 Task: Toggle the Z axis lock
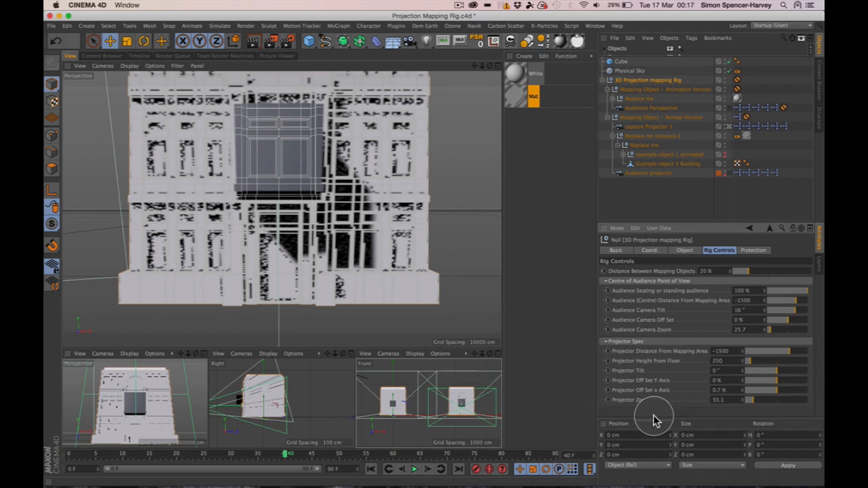tap(216, 42)
